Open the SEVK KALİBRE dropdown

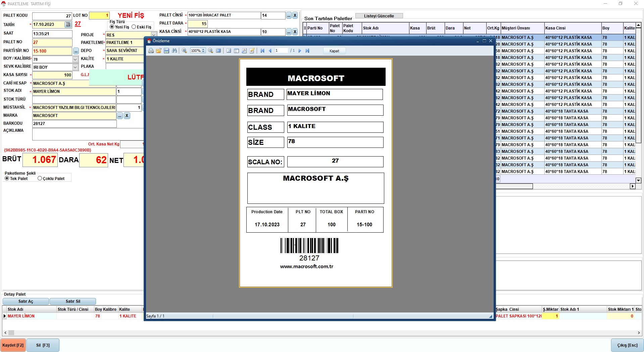(x=76, y=67)
